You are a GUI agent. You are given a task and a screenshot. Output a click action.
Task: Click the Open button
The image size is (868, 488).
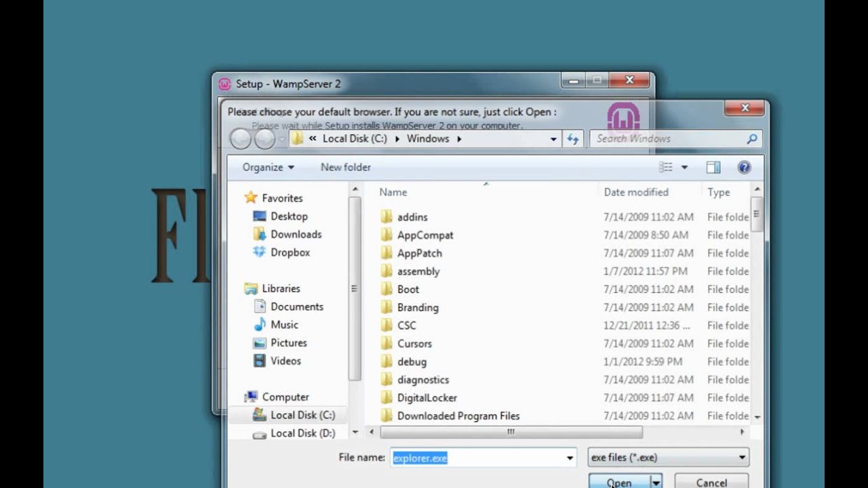619,483
